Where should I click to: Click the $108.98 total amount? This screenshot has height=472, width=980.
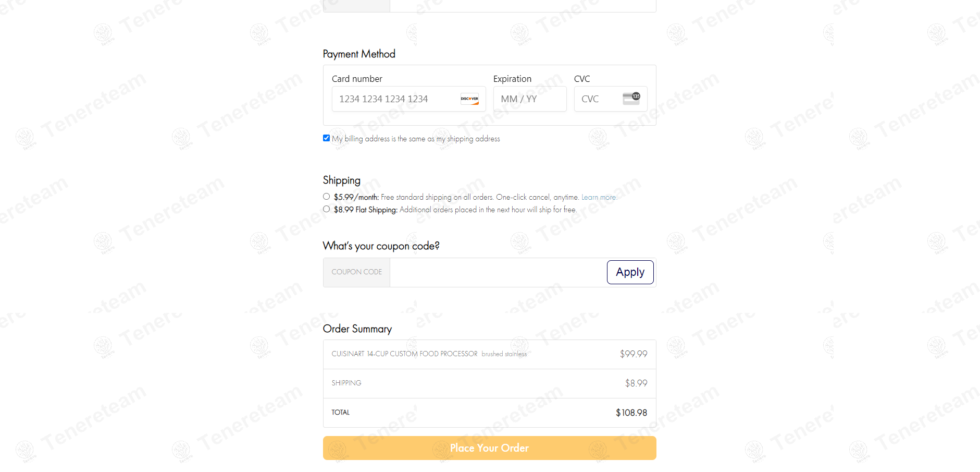tap(631, 413)
